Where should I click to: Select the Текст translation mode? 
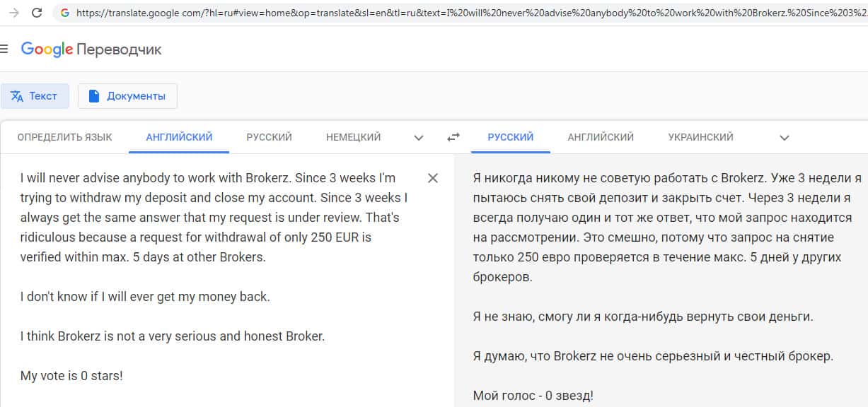click(x=35, y=96)
